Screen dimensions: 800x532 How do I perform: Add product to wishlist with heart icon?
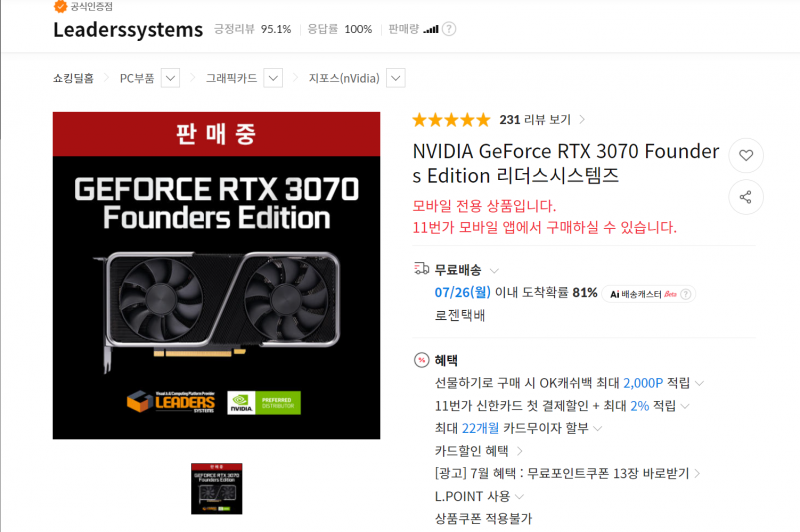pyautogui.click(x=746, y=155)
